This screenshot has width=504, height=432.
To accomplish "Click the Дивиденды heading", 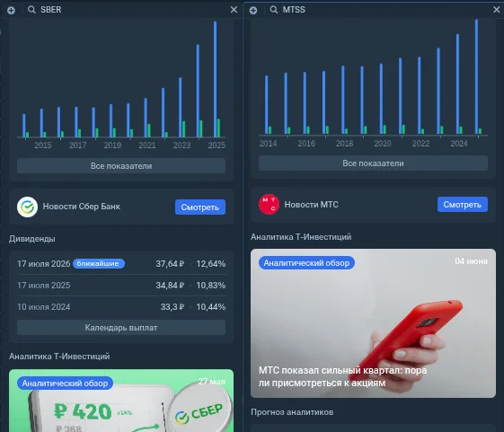I will (32, 239).
